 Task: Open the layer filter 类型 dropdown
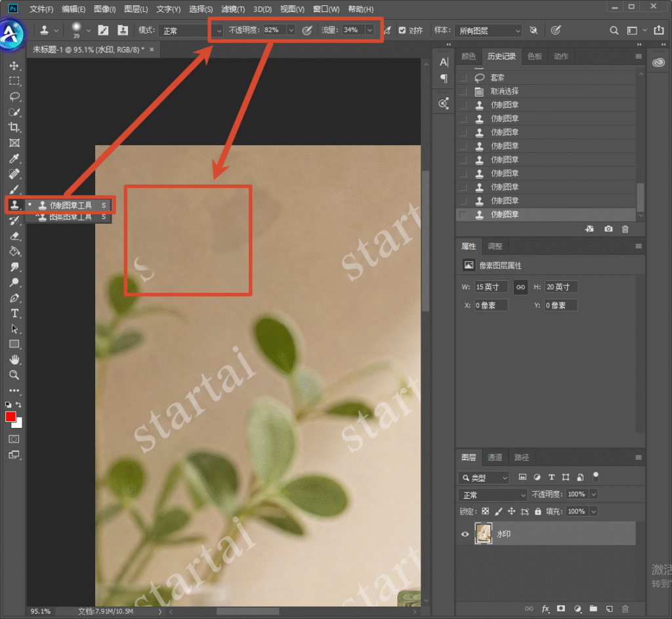click(x=484, y=477)
